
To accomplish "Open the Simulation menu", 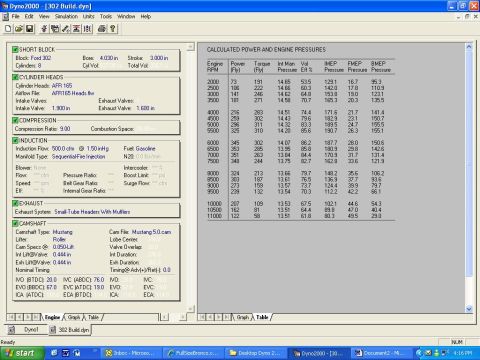I will (66, 16).
